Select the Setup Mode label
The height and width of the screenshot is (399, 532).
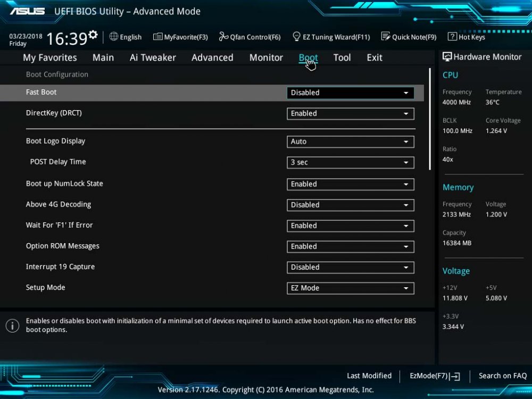click(45, 287)
